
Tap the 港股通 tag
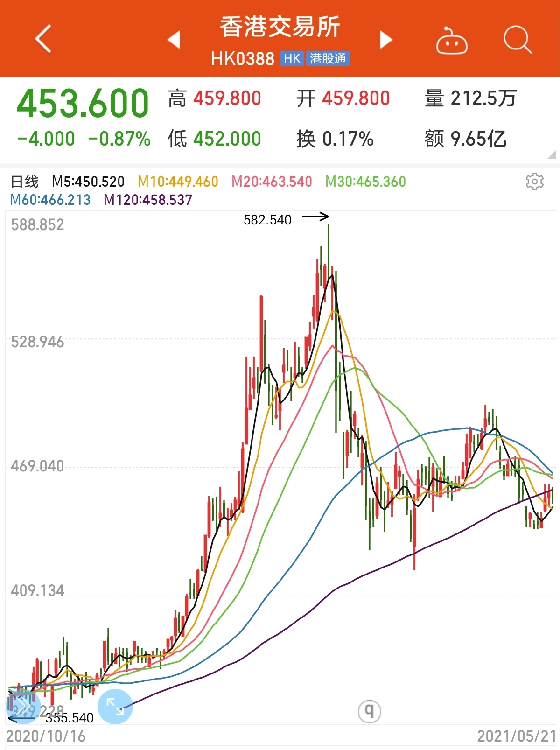pyautogui.click(x=328, y=59)
